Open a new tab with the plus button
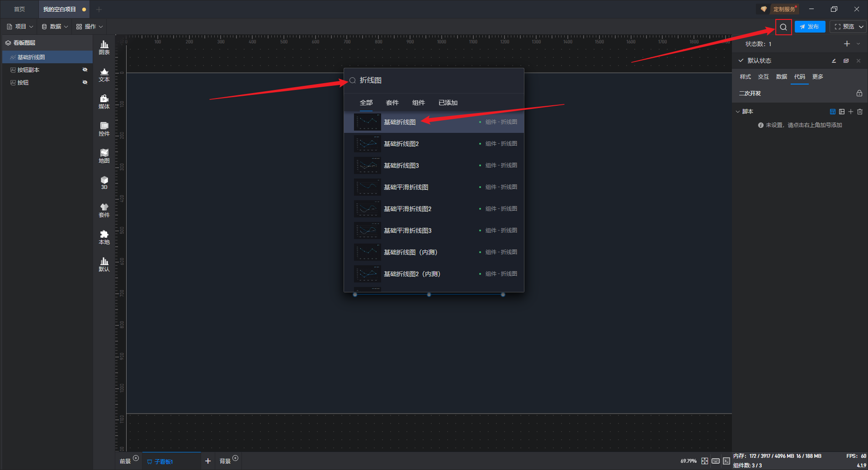Screen dimensions: 868x470 (99, 9)
